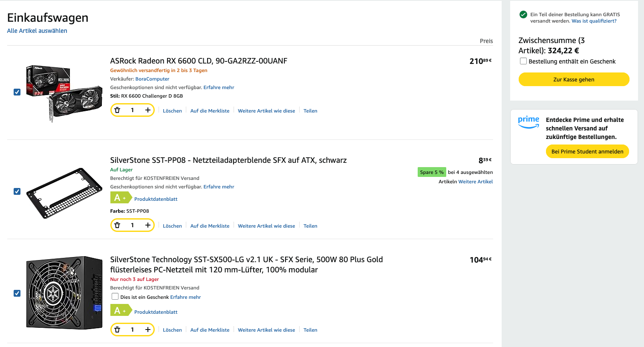Click trash icon for ASRock Radeon item
Image resolution: width=644 pixels, height=347 pixels.
(118, 110)
